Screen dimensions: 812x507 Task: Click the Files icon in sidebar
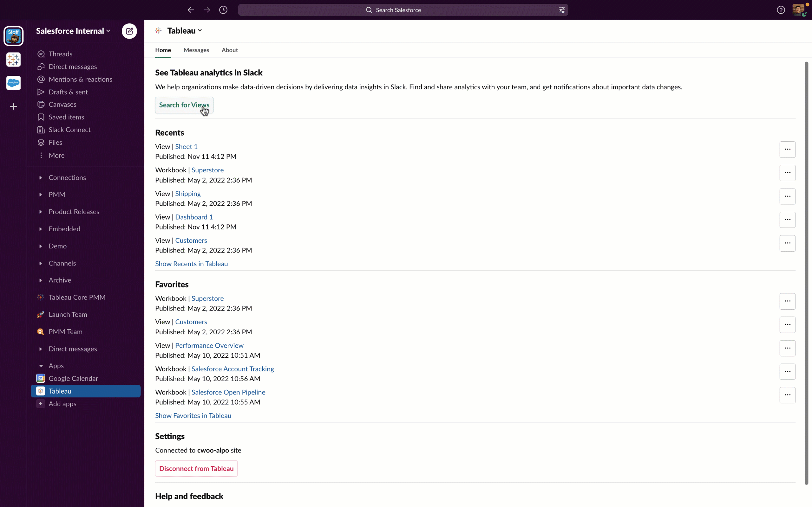[40, 143]
